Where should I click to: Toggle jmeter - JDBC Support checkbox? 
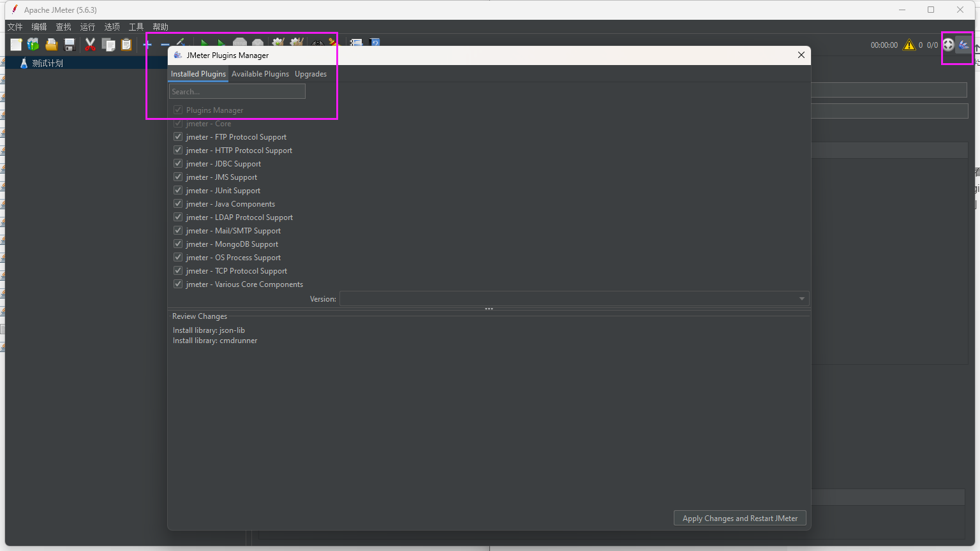click(x=178, y=163)
